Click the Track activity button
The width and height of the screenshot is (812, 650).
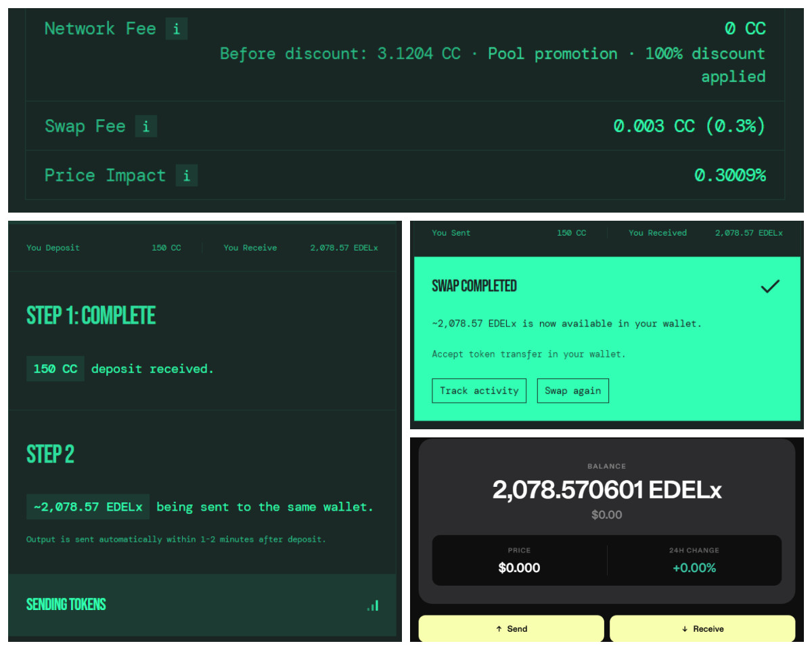click(x=479, y=391)
